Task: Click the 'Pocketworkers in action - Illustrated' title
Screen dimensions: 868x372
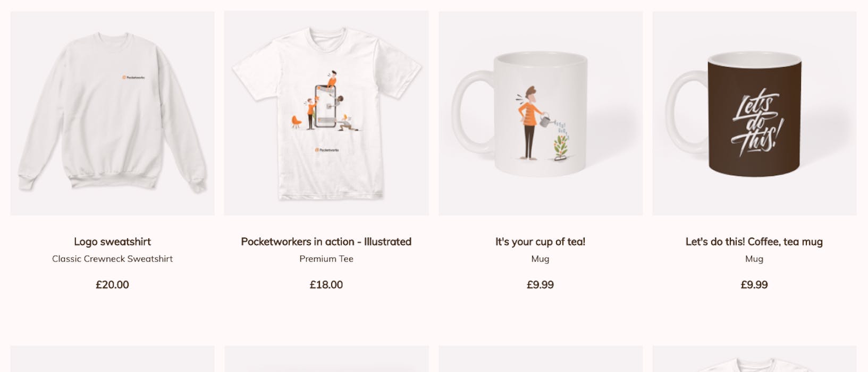Action: pos(326,241)
